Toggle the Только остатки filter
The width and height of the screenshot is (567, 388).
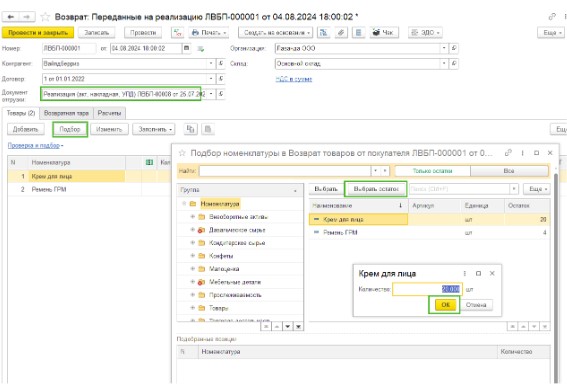click(x=432, y=171)
